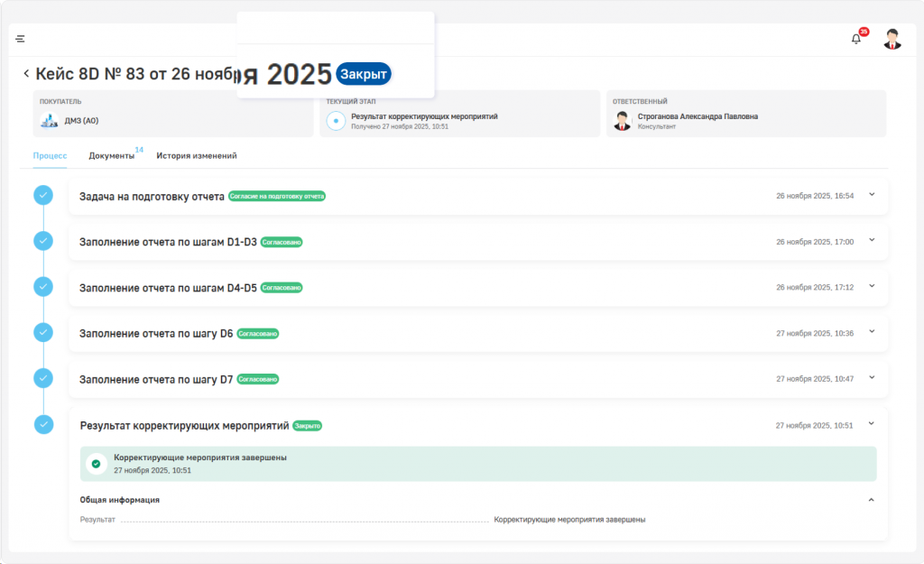Click the ДМЗ (АО) company icon
The image size is (924, 564).
click(50, 120)
